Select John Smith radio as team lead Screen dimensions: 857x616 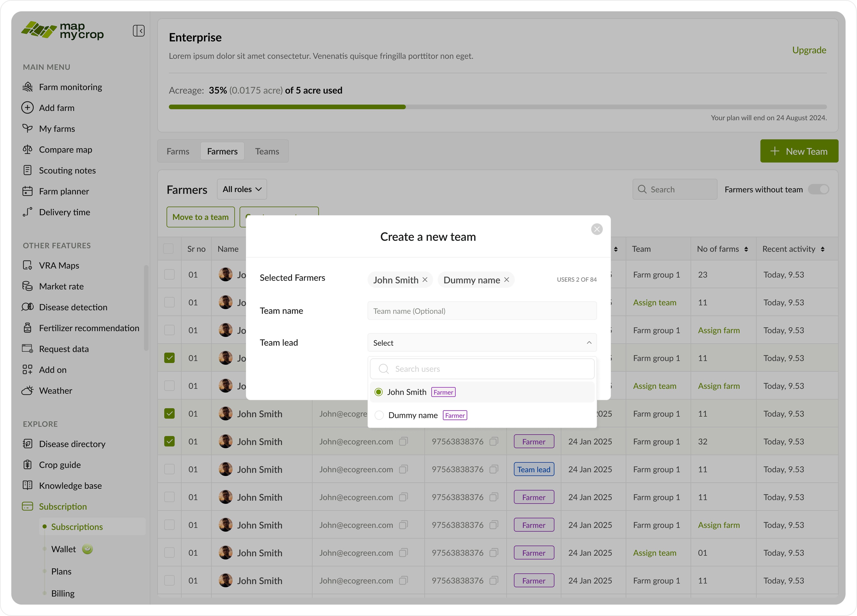point(378,392)
